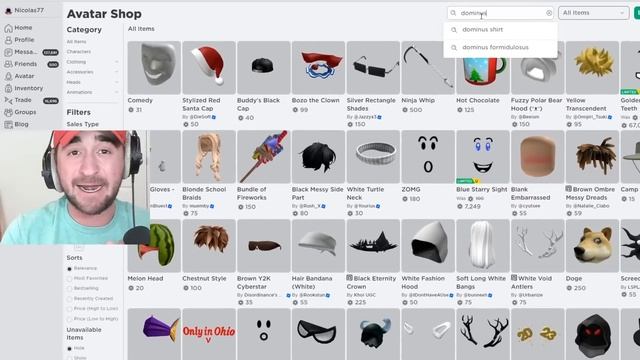640x360 pixels.
Task: Open the Yellow Transcendent hair item
Action: pyautogui.click(x=592, y=67)
